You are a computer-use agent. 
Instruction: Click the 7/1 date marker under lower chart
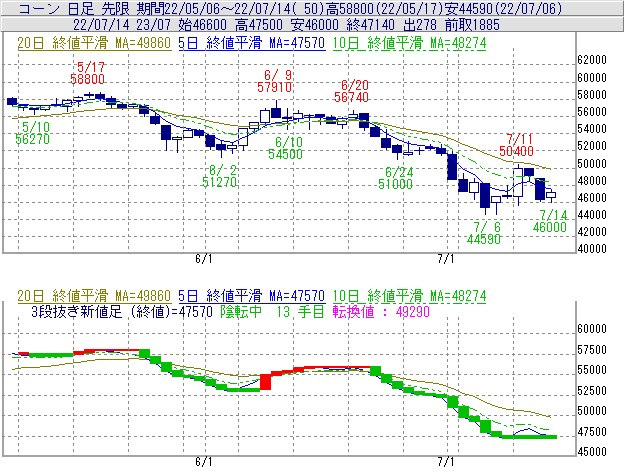446,462
